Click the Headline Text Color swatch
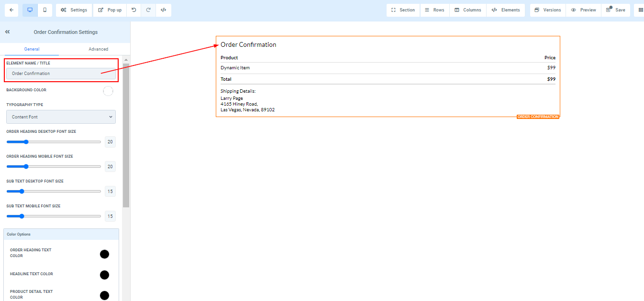Image resolution: width=644 pixels, height=301 pixels. tap(104, 275)
